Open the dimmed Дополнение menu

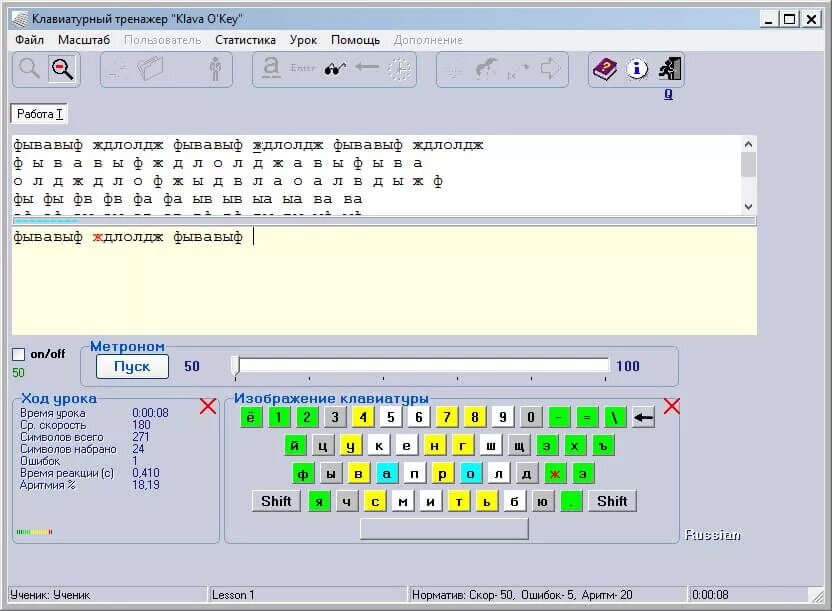coord(428,40)
